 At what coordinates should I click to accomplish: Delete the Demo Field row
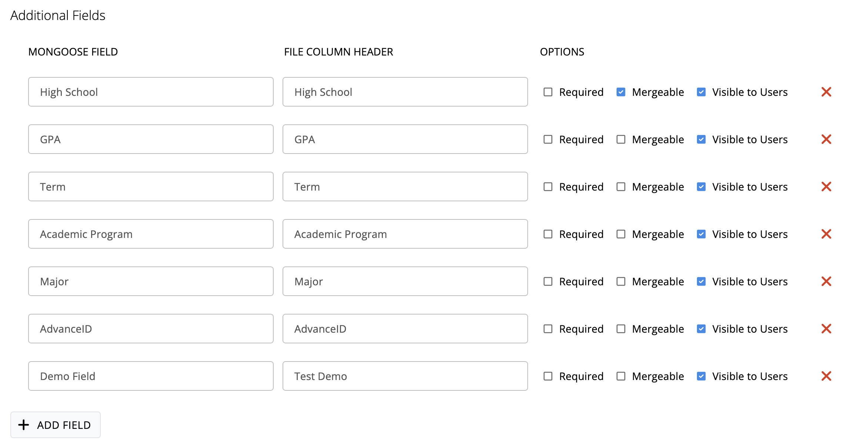click(x=826, y=376)
